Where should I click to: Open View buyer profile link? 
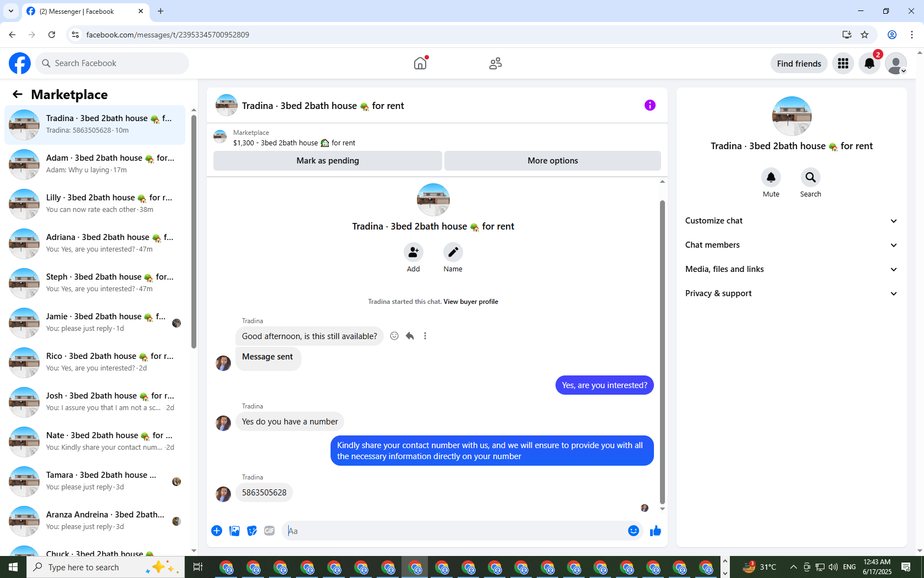click(471, 302)
